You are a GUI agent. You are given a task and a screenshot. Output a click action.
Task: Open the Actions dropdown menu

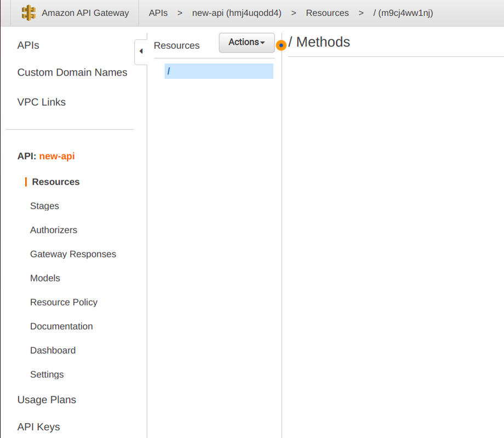pyautogui.click(x=247, y=42)
